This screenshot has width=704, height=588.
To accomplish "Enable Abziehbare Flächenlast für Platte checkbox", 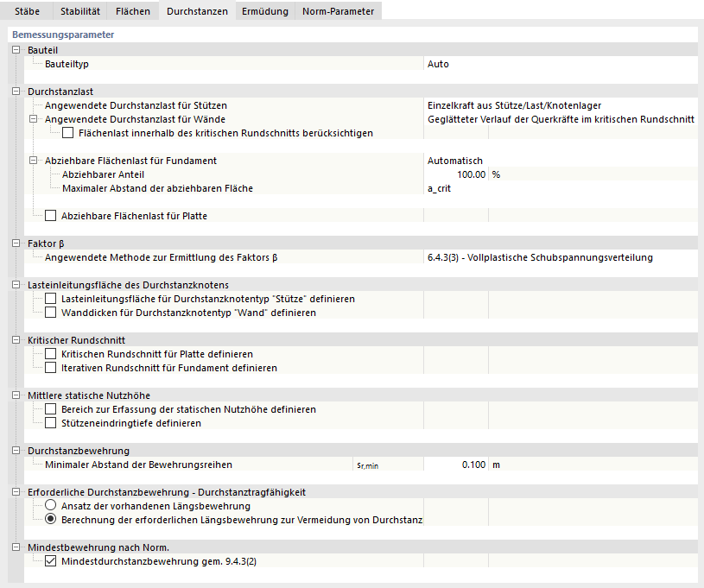I will (51, 216).
